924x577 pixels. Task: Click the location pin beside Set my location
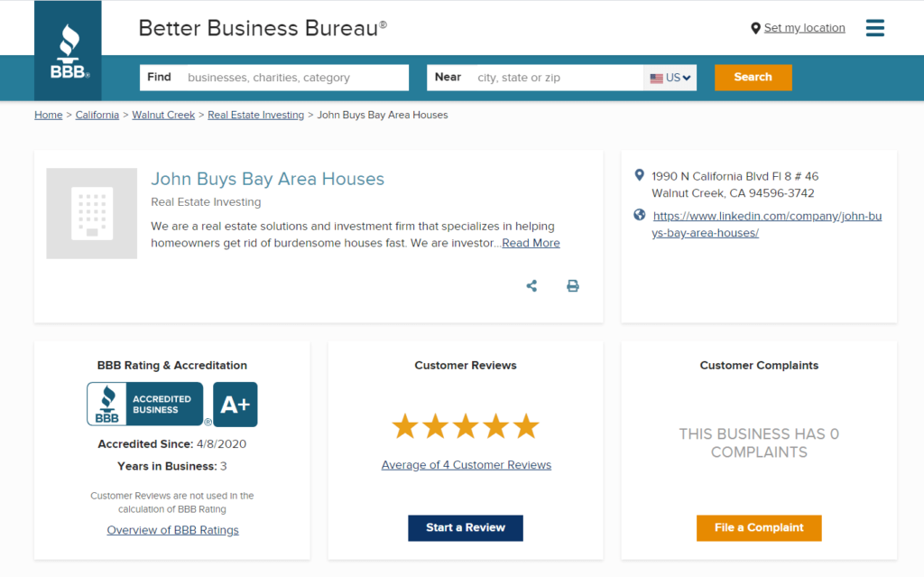pyautogui.click(x=755, y=28)
